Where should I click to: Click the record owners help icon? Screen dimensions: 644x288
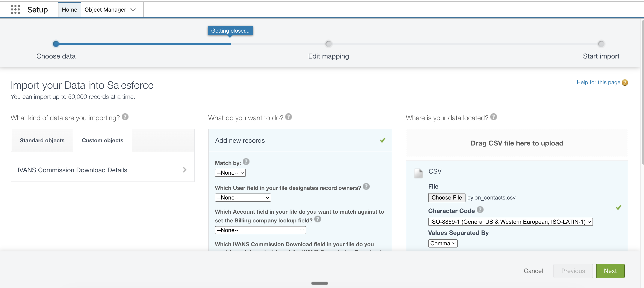366,187
